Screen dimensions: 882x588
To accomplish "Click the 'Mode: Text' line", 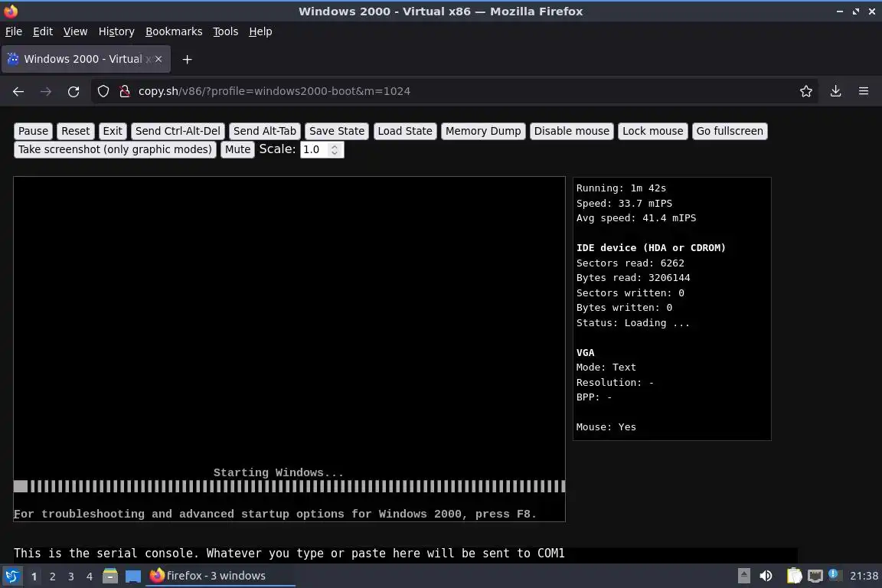I will coord(606,367).
